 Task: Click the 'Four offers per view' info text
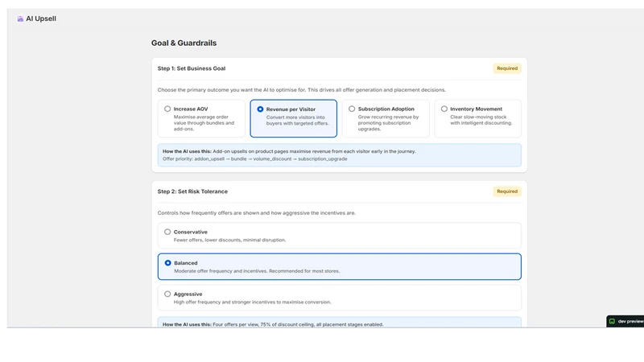click(298, 324)
